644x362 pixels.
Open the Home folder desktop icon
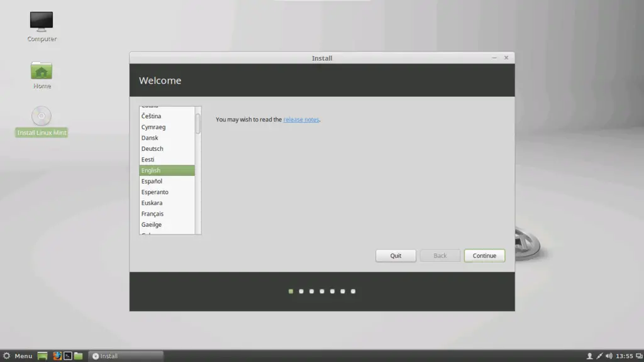point(42,75)
